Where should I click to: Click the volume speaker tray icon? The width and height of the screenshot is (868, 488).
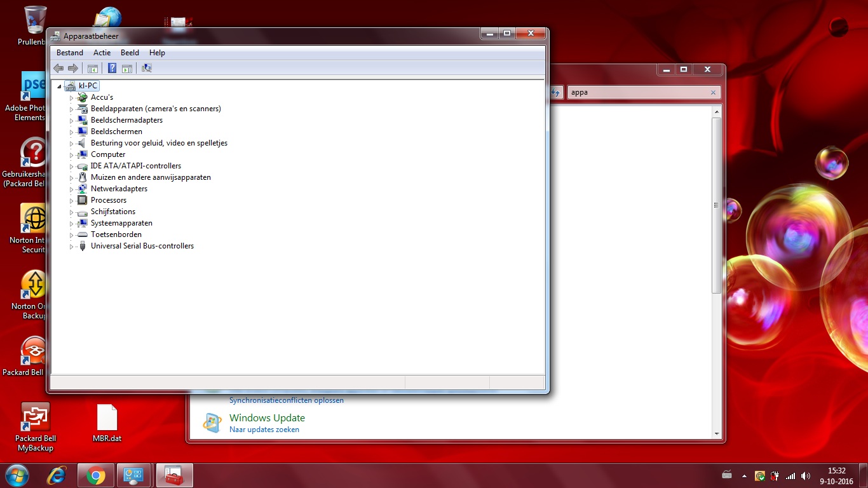(806, 475)
